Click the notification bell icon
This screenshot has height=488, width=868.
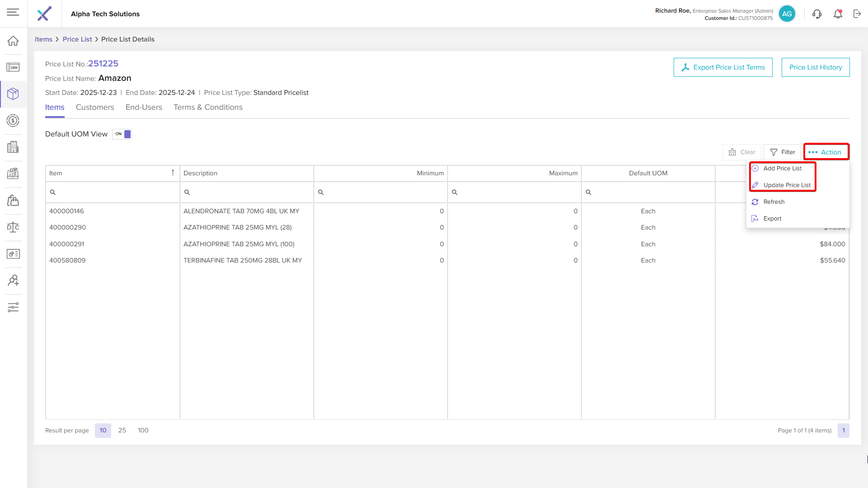pyautogui.click(x=838, y=14)
